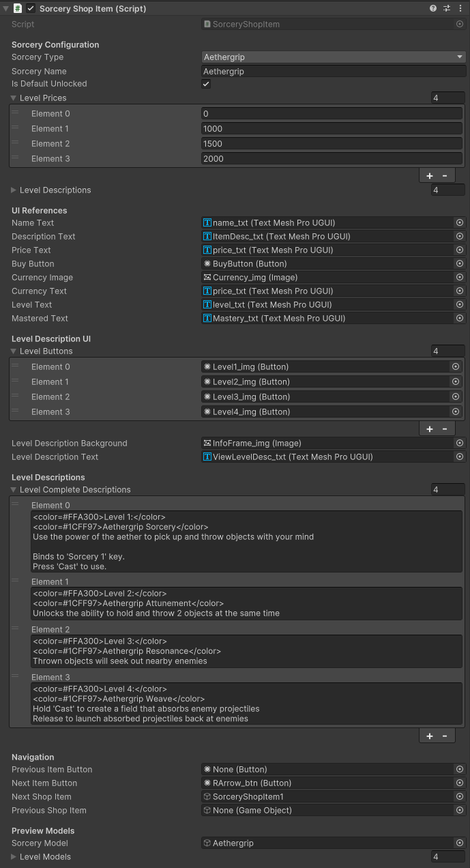Open component help reference icon
This screenshot has width=470, height=868.
tap(433, 9)
